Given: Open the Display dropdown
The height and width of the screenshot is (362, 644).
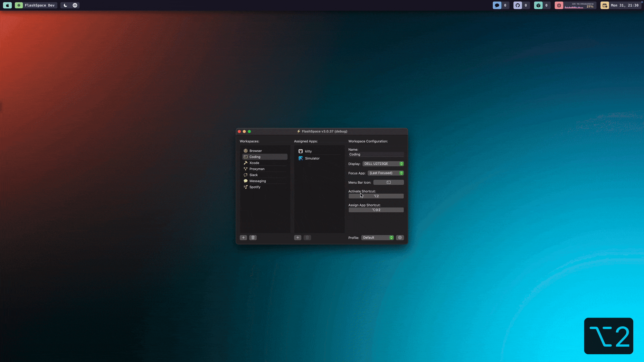Looking at the screenshot, I should coord(383,164).
